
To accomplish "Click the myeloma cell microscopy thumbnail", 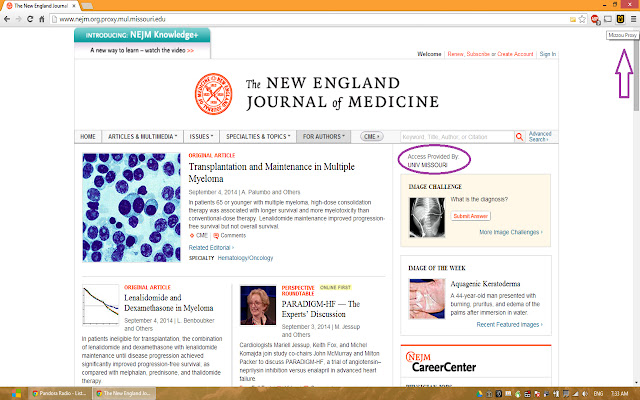I will (131, 207).
